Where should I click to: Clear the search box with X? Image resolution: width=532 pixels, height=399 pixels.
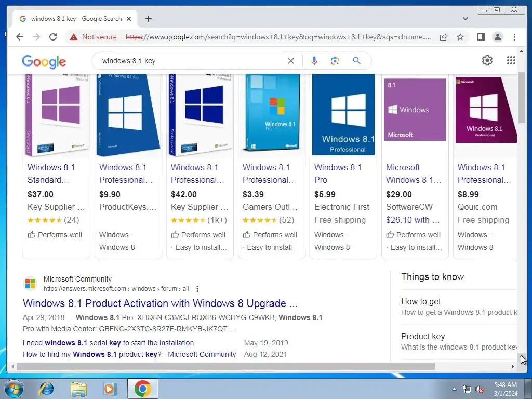[x=291, y=61]
